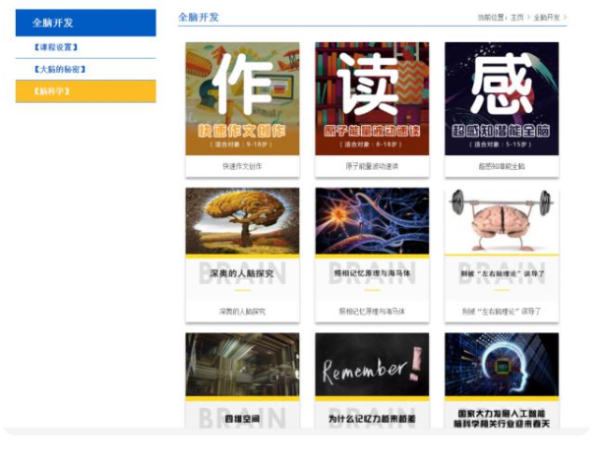Click the 深奥的人脑探究 caption below the card

pyautogui.click(x=242, y=311)
